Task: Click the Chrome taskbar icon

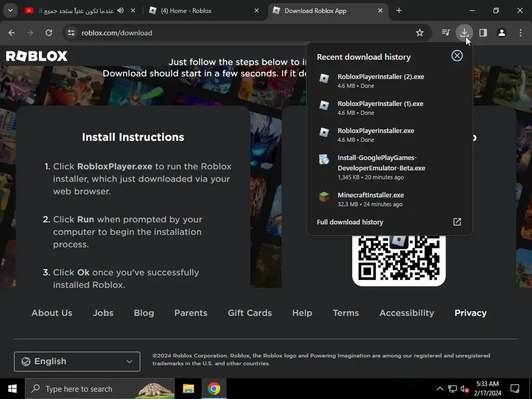Action: 214,389
